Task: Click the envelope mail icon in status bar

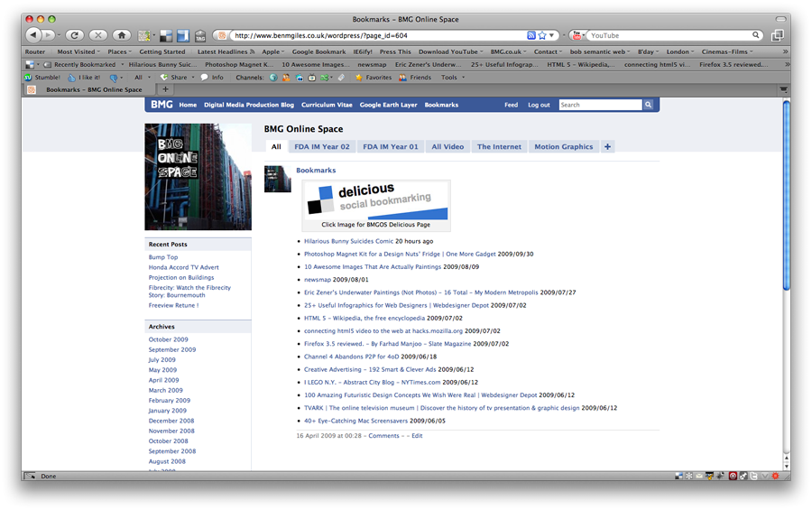Action: pos(699,476)
